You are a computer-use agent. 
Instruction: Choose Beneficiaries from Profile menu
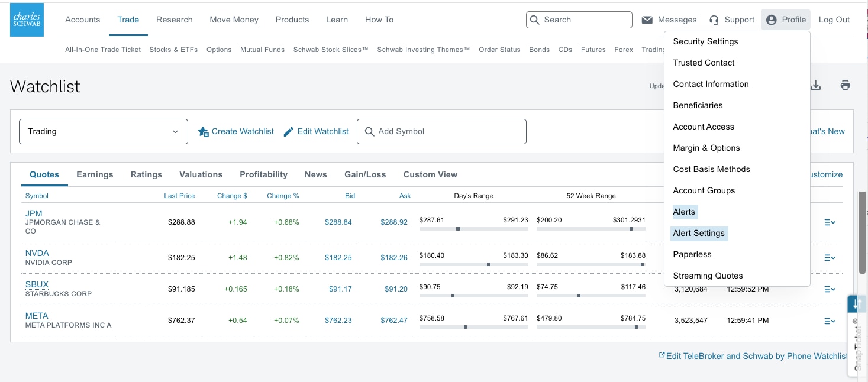(698, 105)
